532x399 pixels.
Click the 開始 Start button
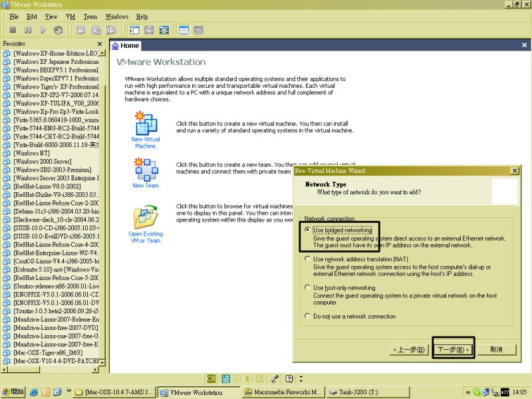tap(13, 392)
